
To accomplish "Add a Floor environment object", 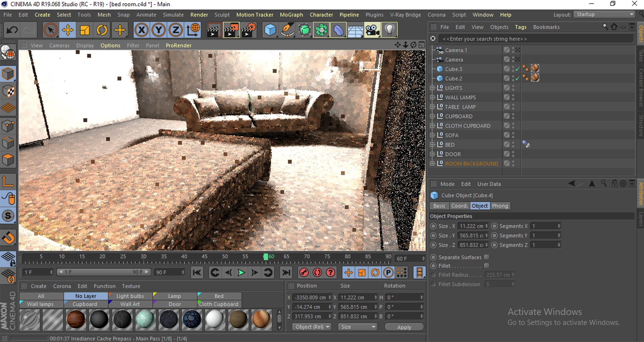I will 356,30.
